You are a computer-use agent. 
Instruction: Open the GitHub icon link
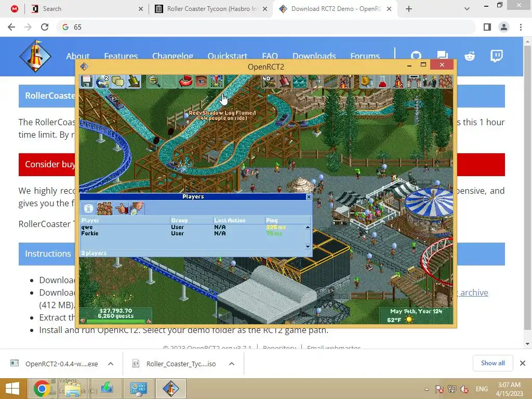pos(416,56)
